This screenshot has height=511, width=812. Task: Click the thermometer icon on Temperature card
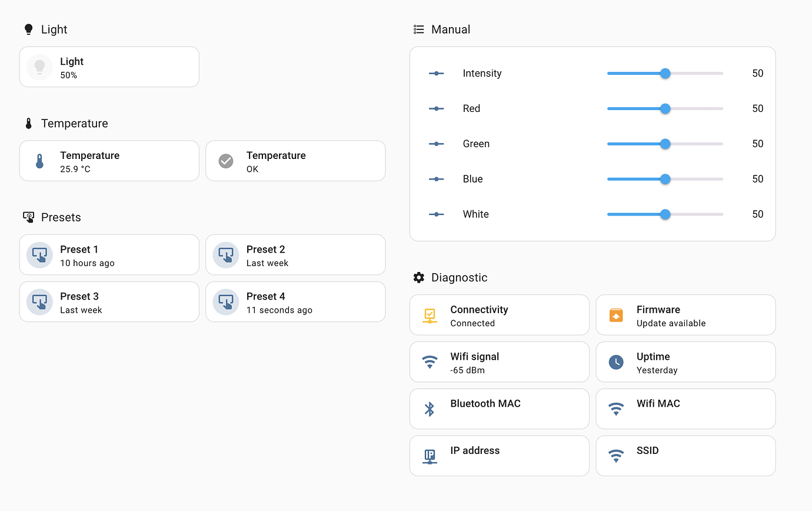39,161
